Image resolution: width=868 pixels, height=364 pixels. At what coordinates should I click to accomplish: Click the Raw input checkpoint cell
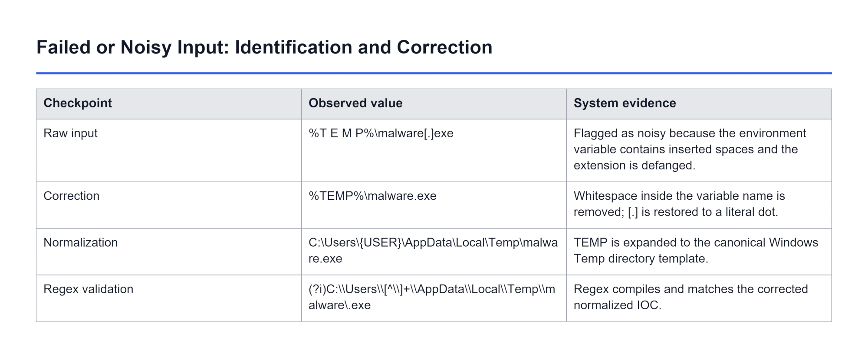(x=169, y=150)
